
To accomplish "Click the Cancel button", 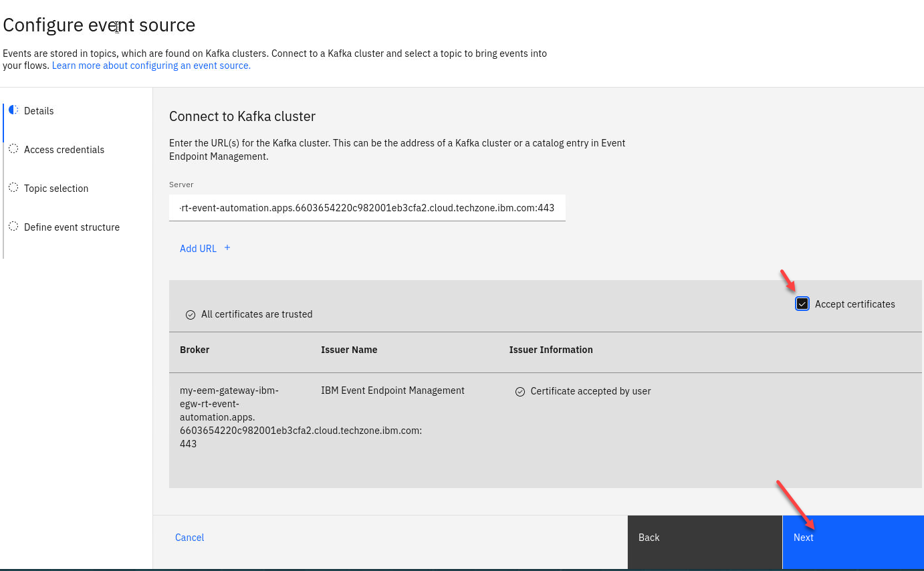I will click(x=189, y=538).
